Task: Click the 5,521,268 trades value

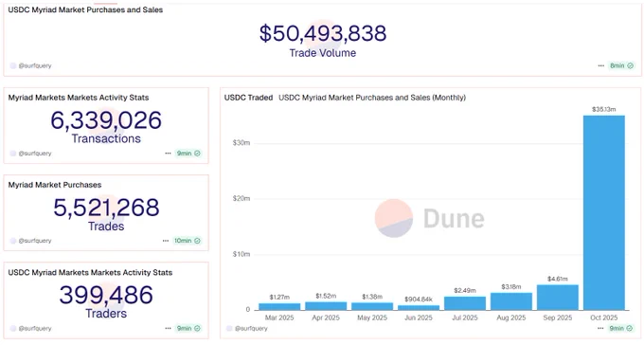Action: [x=106, y=208]
